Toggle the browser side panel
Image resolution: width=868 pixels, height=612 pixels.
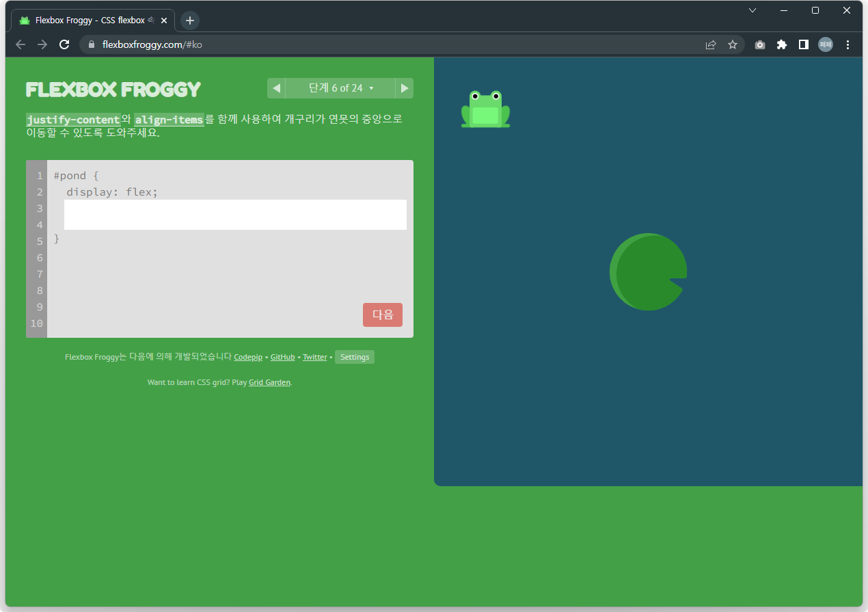804,44
